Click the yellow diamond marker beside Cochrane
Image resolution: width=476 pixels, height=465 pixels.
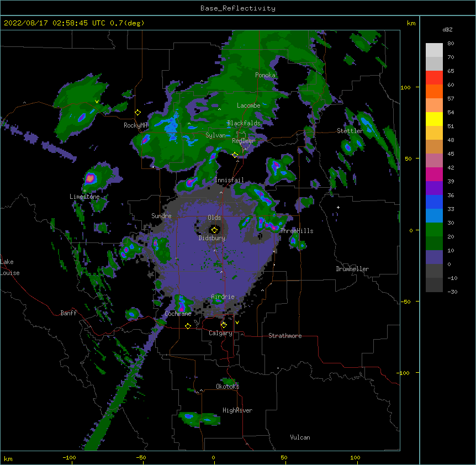(188, 326)
